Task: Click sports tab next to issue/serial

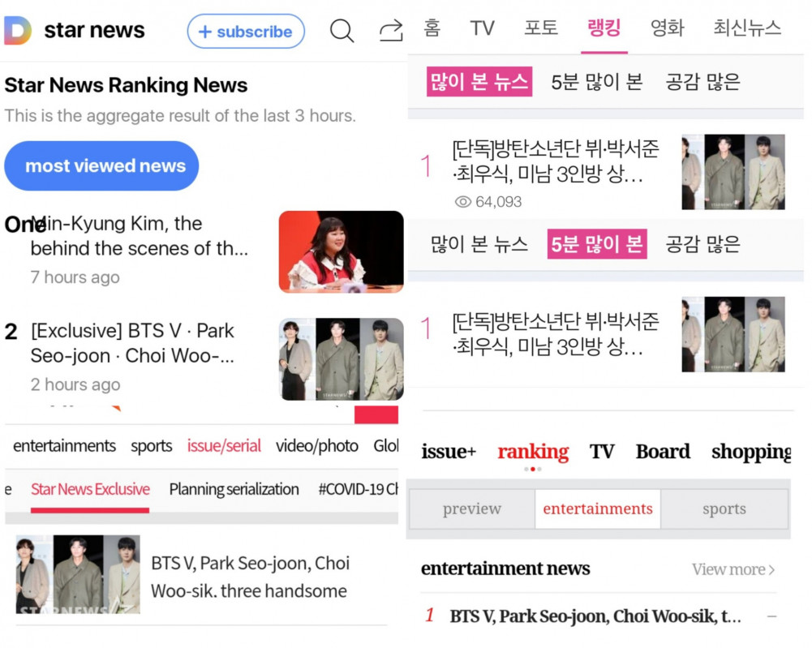Action: click(151, 445)
